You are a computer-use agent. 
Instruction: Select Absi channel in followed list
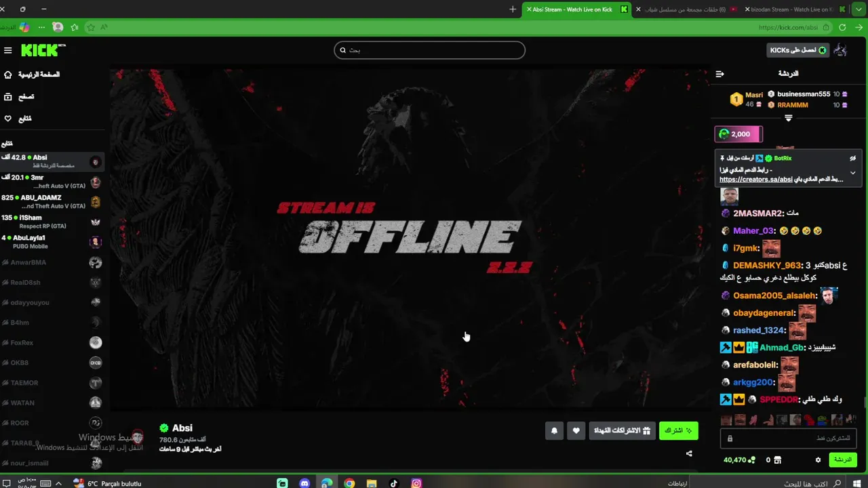(x=52, y=161)
